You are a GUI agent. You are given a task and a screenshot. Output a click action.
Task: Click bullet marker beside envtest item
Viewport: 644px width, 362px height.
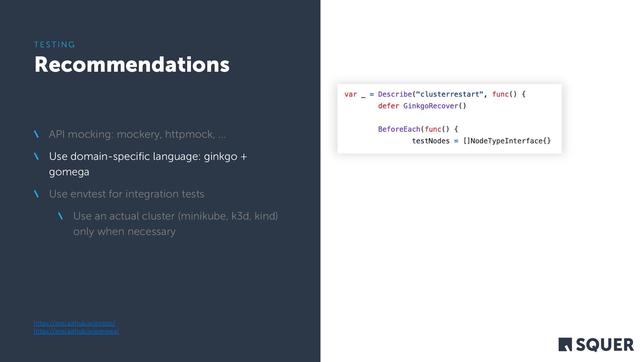37,194
